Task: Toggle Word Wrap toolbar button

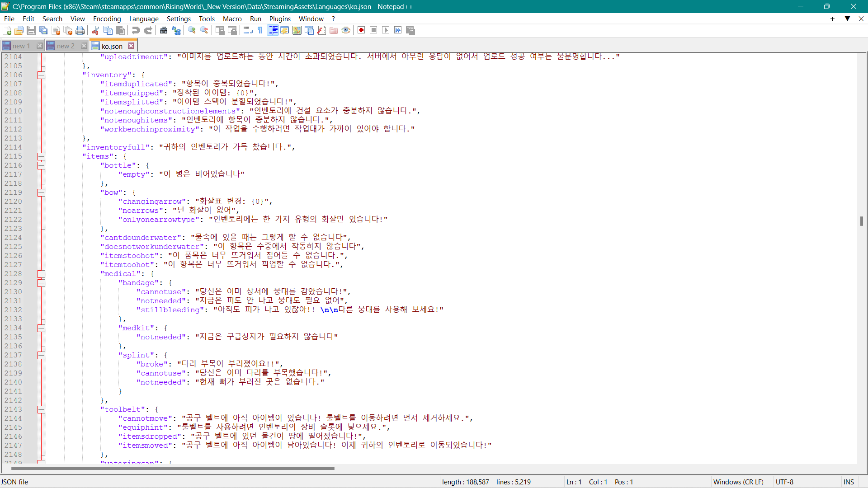Action: (x=248, y=30)
